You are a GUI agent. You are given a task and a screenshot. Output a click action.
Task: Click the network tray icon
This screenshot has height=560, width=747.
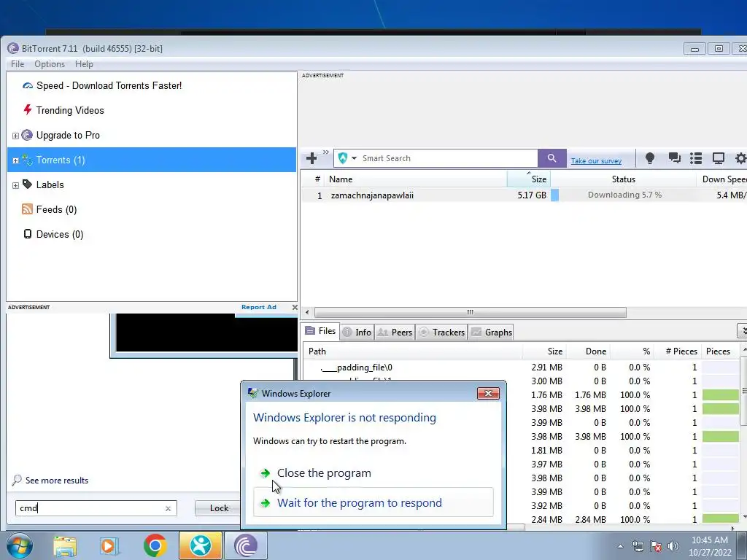[x=638, y=546]
